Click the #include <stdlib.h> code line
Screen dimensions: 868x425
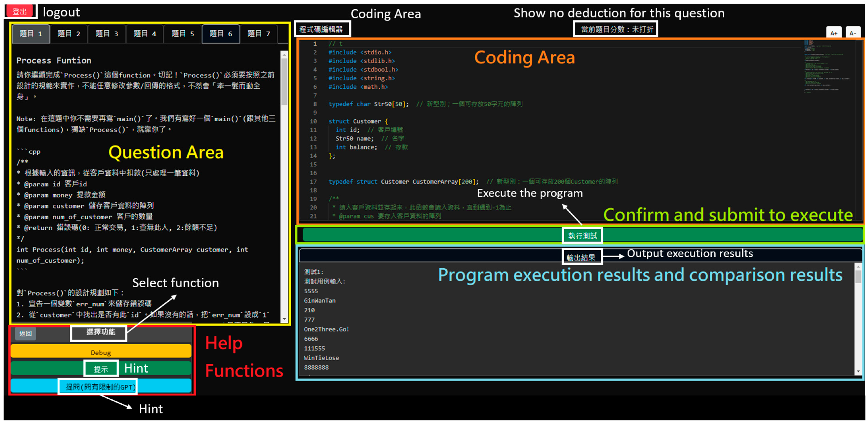[361, 61]
